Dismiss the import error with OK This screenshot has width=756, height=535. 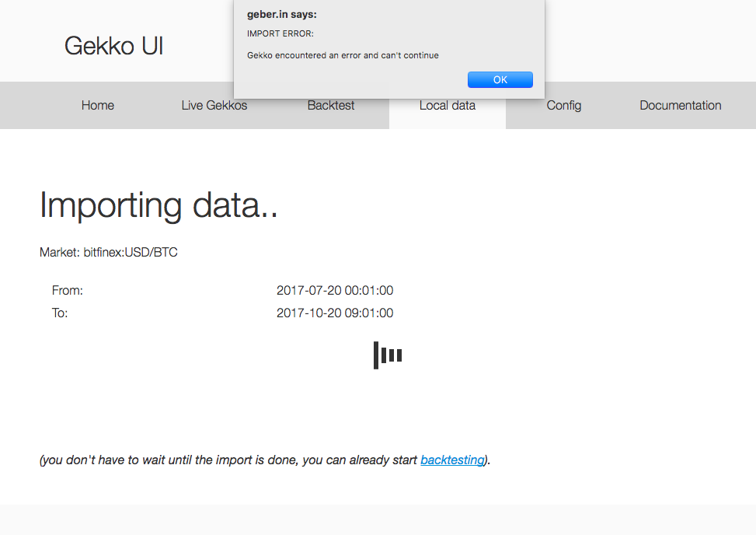(500, 79)
